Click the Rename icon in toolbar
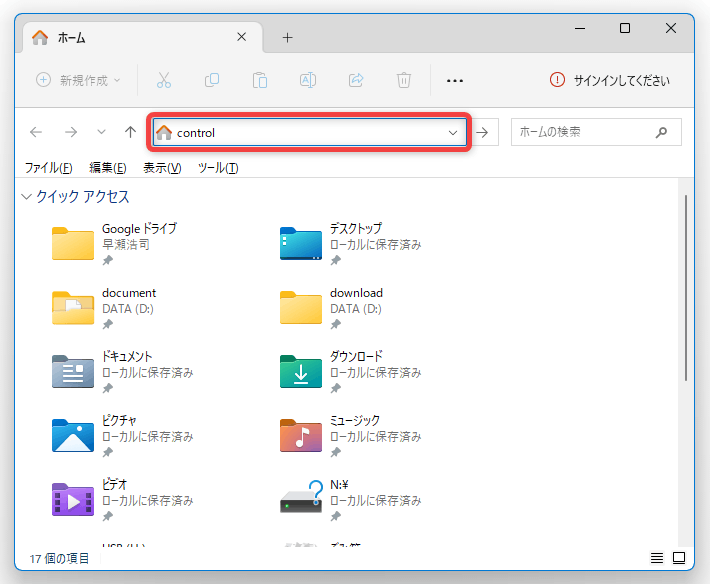 coord(308,80)
